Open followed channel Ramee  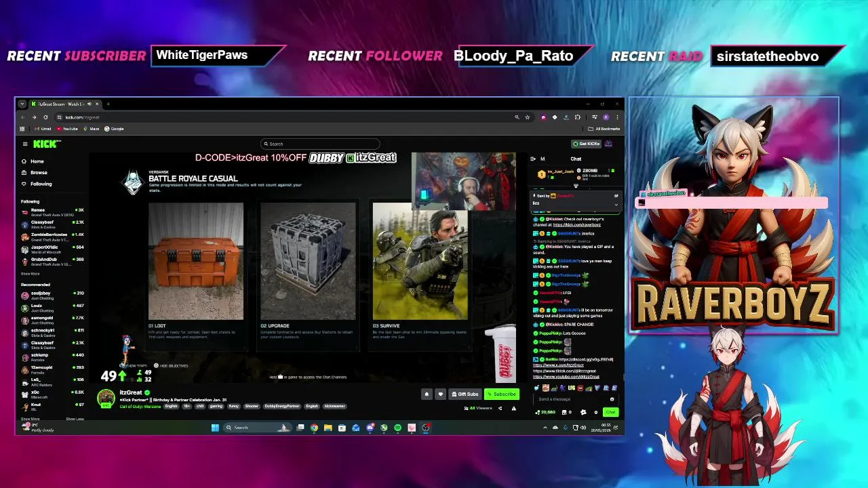[52, 212]
